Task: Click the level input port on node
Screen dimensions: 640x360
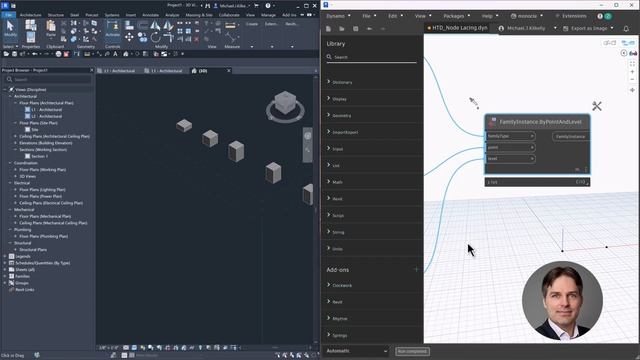Action: click(x=511, y=159)
